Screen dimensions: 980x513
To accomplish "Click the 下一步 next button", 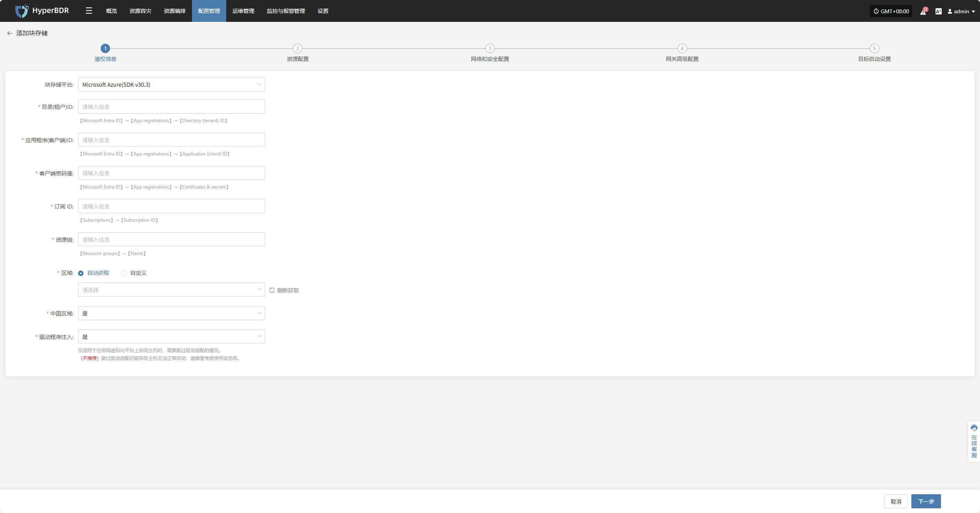I will coord(926,501).
